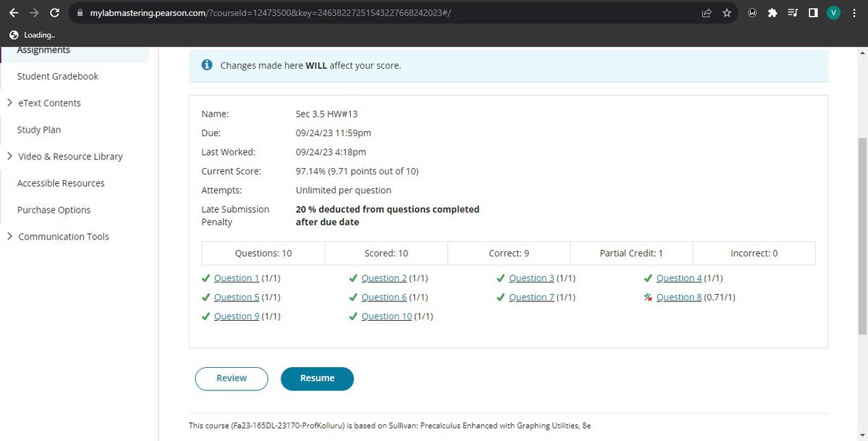Open Question 7 link
The image size is (868, 441).
pos(532,298)
